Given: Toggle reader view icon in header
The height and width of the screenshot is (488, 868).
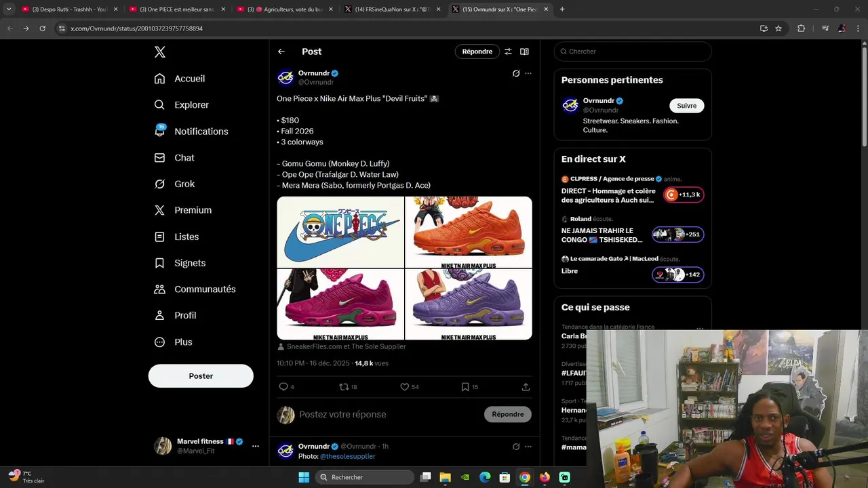Looking at the screenshot, I should pos(524,52).
